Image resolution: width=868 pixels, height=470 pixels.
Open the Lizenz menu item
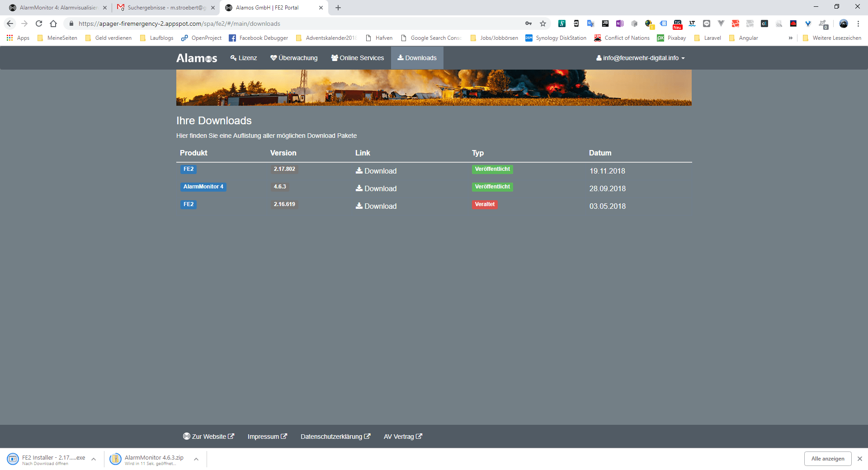(x=244, y=58)
